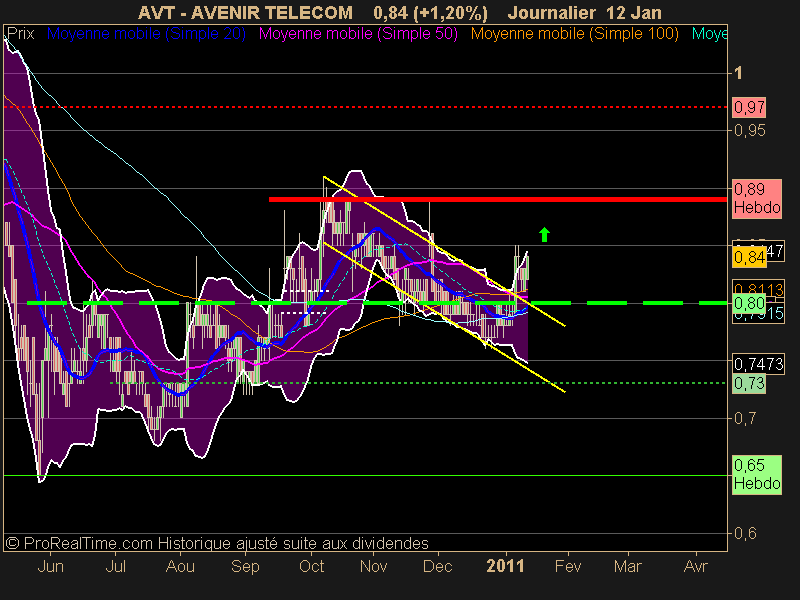
Task: Click the 'Jun' time axis label
Action: coord(51,566)
